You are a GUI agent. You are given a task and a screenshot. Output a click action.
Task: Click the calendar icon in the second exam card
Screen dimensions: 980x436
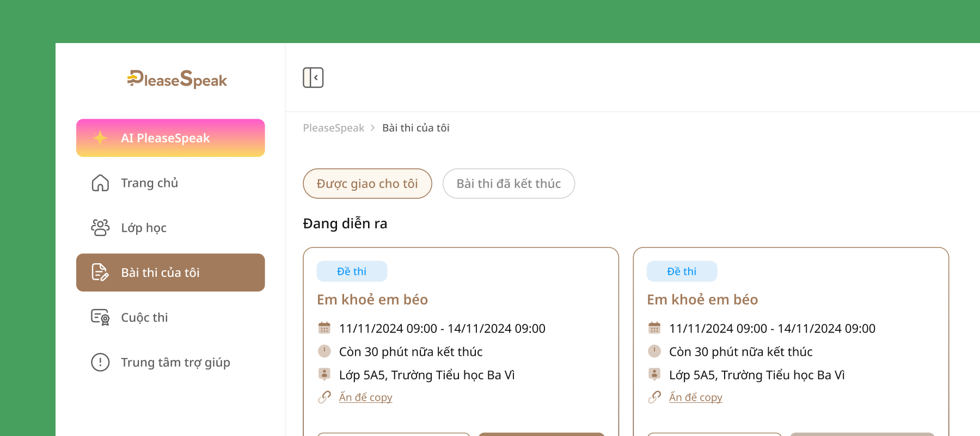pos(654,328)
